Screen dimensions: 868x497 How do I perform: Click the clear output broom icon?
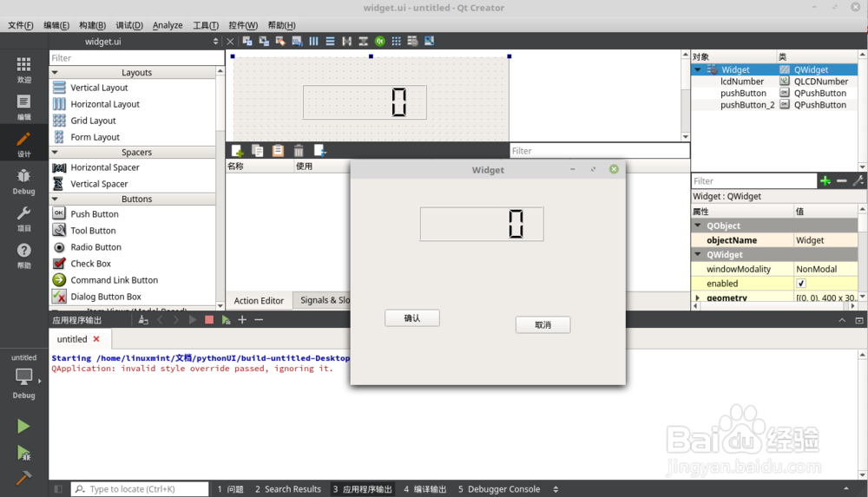pos(143,319)
